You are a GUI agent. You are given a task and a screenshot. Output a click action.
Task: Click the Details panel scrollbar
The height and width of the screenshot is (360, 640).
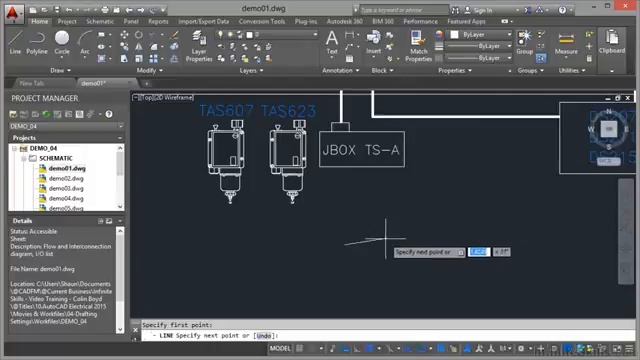click(x=120, y=280)
